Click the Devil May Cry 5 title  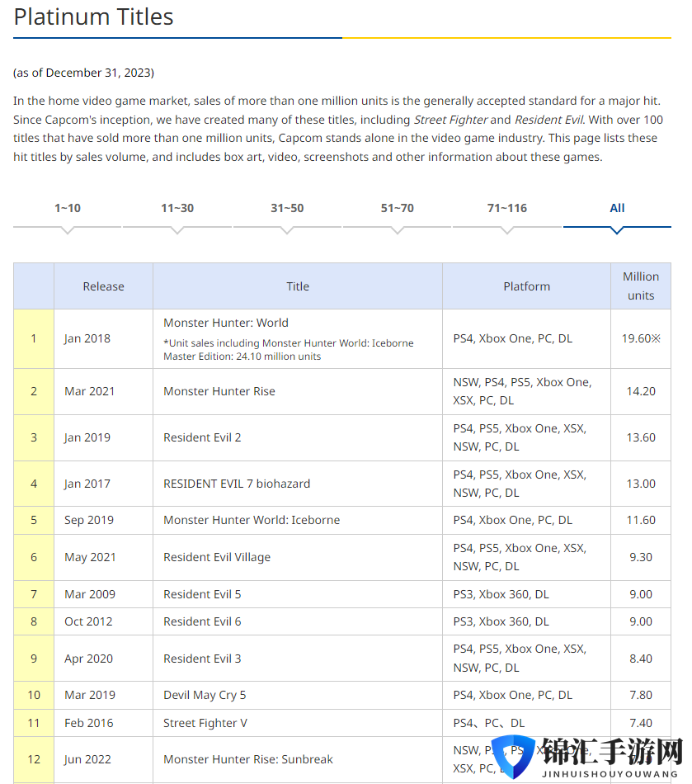205,695
